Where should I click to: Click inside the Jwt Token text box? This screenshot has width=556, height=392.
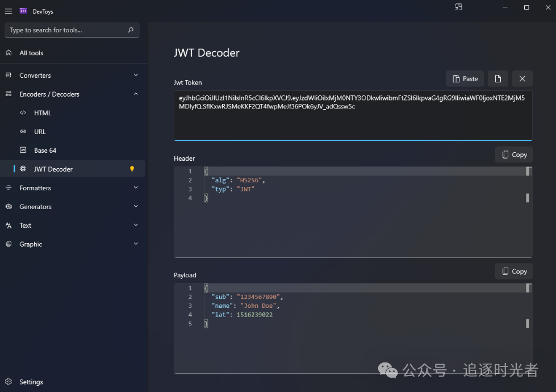pyautogui.click(x=353, y=122)
